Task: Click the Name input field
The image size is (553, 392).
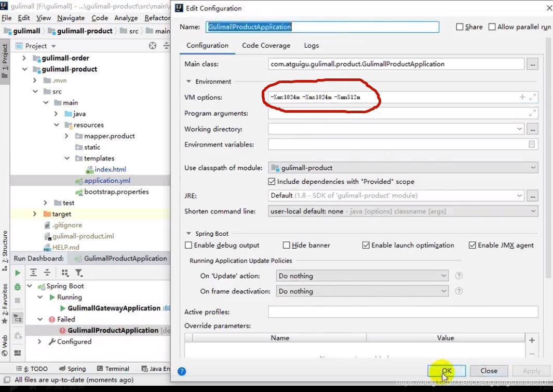Action: point(322,27)
